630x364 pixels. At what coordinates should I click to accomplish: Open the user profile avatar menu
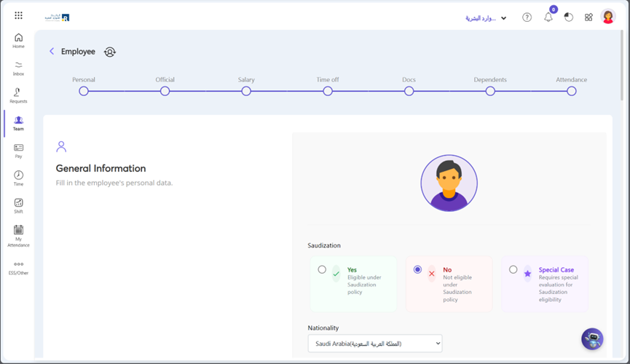[608, 17]
